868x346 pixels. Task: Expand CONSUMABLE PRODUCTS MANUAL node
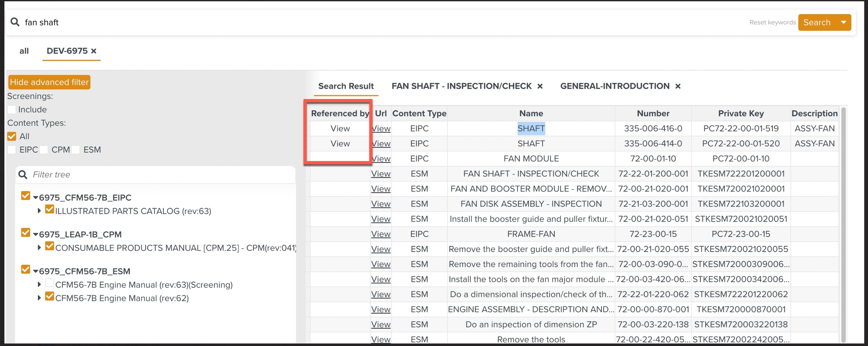[x=39, y=247]
